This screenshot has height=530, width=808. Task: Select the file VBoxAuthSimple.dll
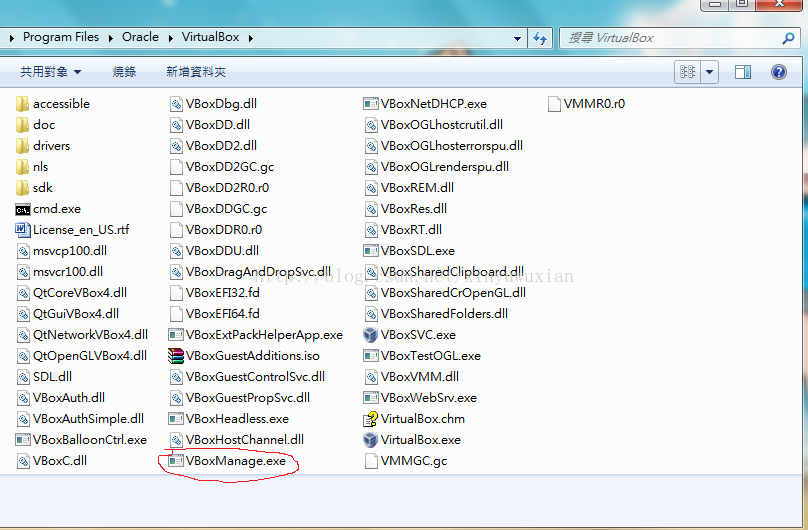(80, 419)
